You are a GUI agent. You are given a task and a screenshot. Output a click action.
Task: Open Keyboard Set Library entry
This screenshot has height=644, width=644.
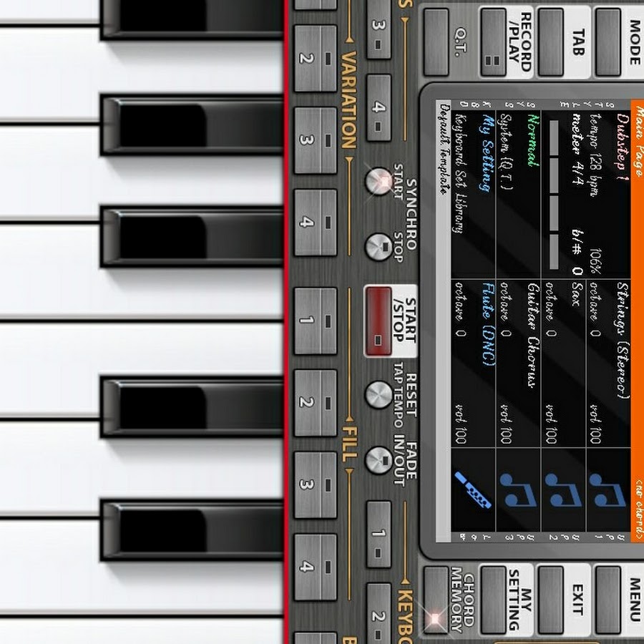point(460,173)
